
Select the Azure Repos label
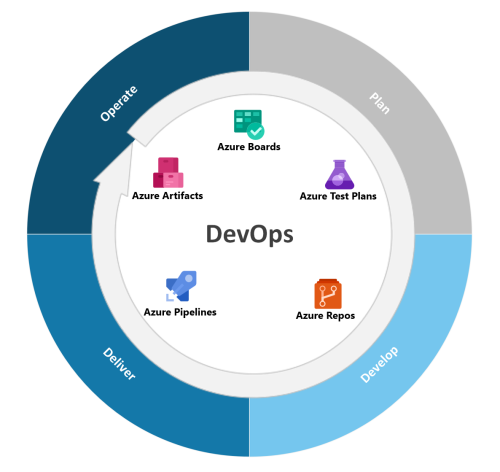[325, 316]
